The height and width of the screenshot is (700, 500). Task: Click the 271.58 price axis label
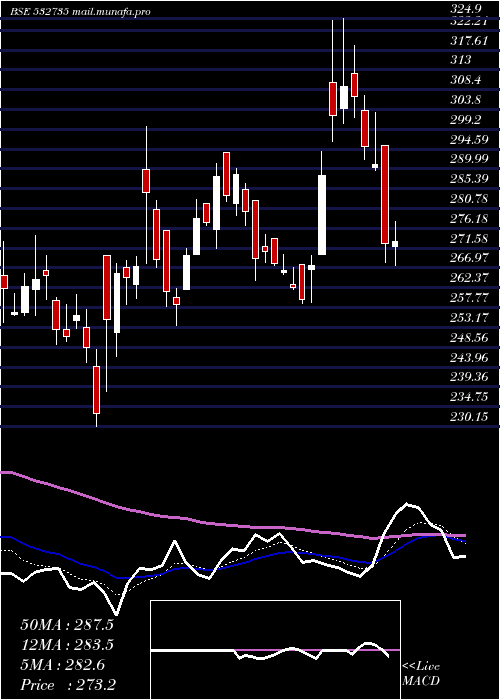469,238
